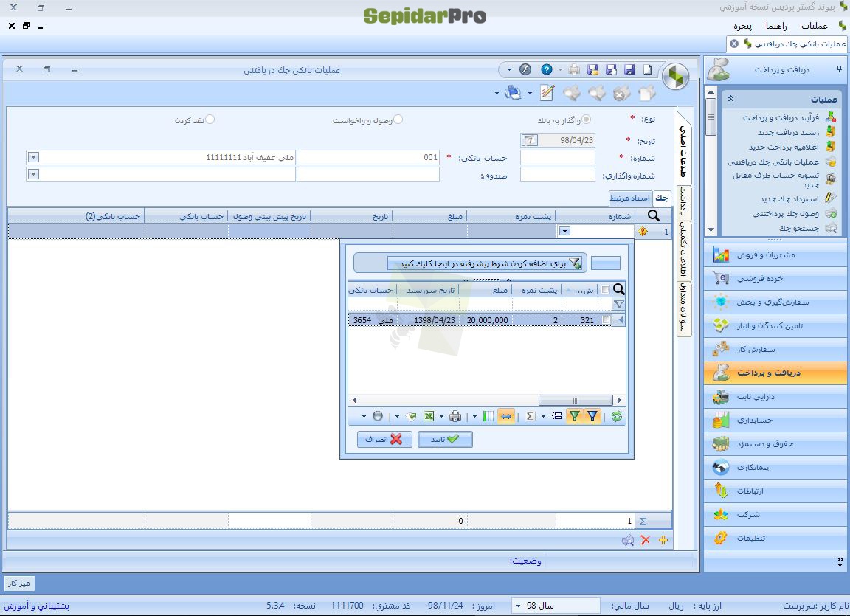Cancel popup with انصراف button
Screen dimensions: 850x616
(x=384, y=440)
